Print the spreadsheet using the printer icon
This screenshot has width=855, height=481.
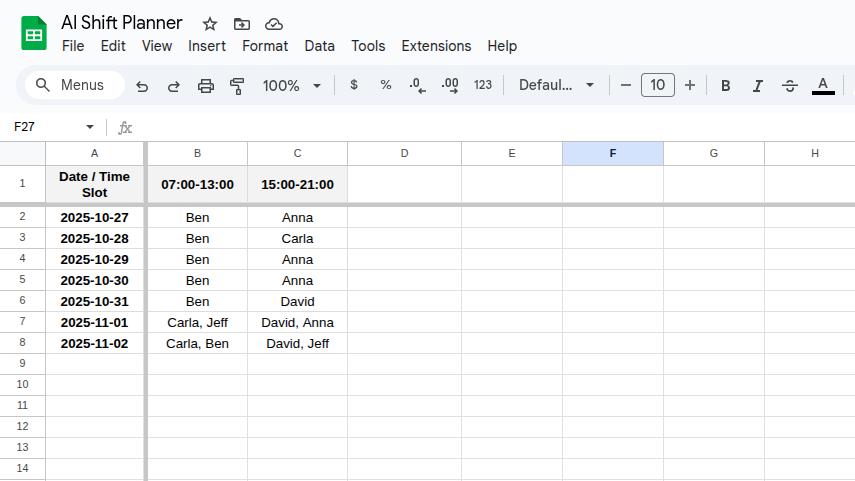[x=206, y=86]
